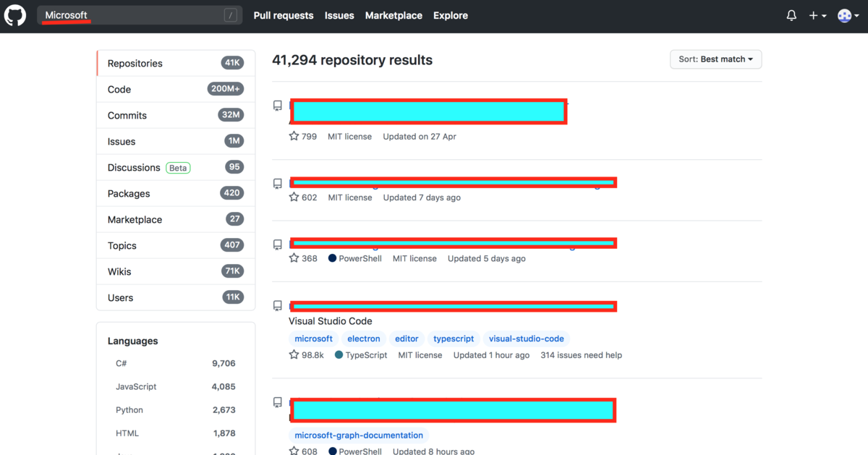Click the Updated on 27 Apr text
The width and height of the screenshot is (868, 455).
click(x=420, y=136)
